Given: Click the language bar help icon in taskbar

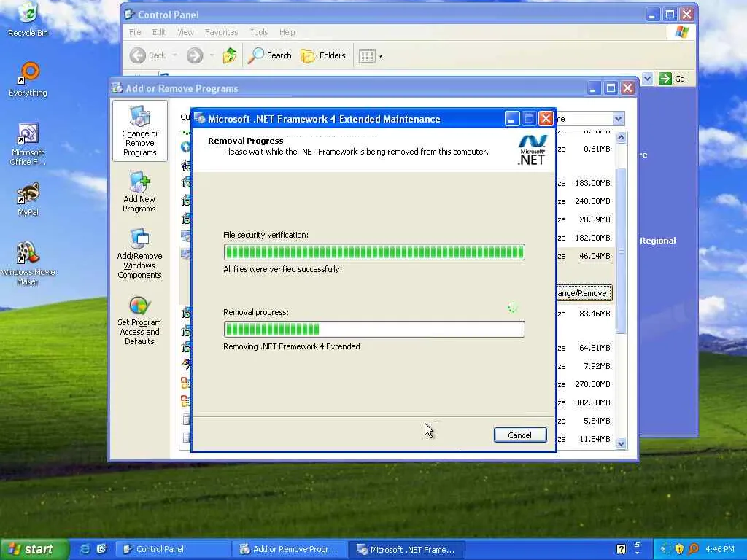Looking at the screenshot, I should click(x=622, y=549).
